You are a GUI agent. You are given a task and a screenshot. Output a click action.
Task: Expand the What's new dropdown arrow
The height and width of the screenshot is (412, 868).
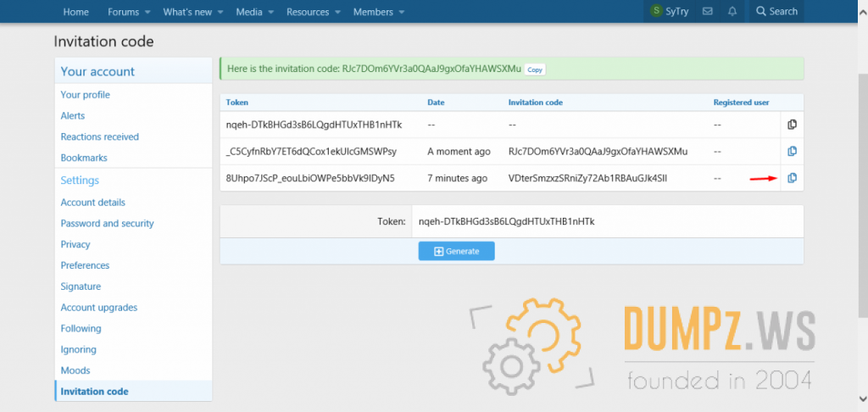(220, 13)
